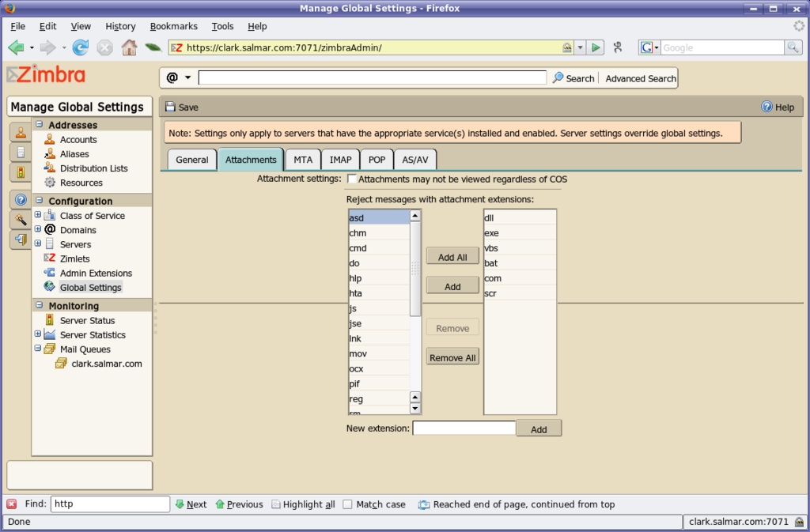810x532 pixels.
Task: Click the New extension text field
Action: click(464, 428)
